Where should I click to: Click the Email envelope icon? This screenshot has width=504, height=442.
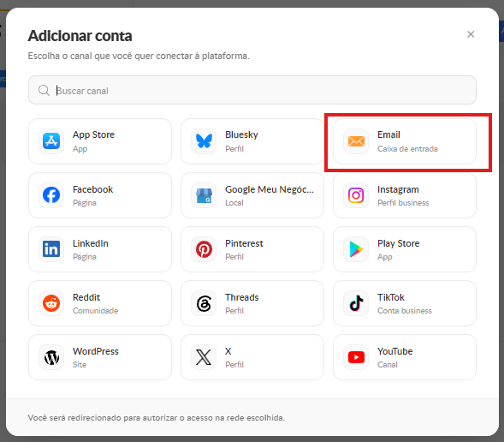click(x=356, y=140)
